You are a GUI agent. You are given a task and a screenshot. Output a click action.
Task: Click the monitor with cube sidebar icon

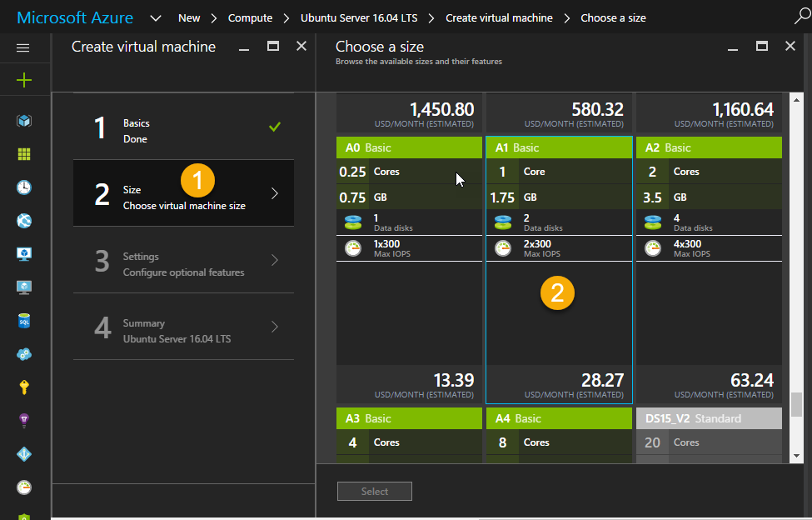(24, 254)
